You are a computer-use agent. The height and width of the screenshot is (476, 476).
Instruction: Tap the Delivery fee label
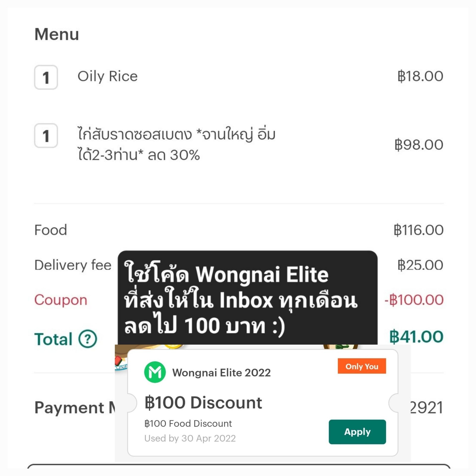pyautogui.click(x=73, y=265)
